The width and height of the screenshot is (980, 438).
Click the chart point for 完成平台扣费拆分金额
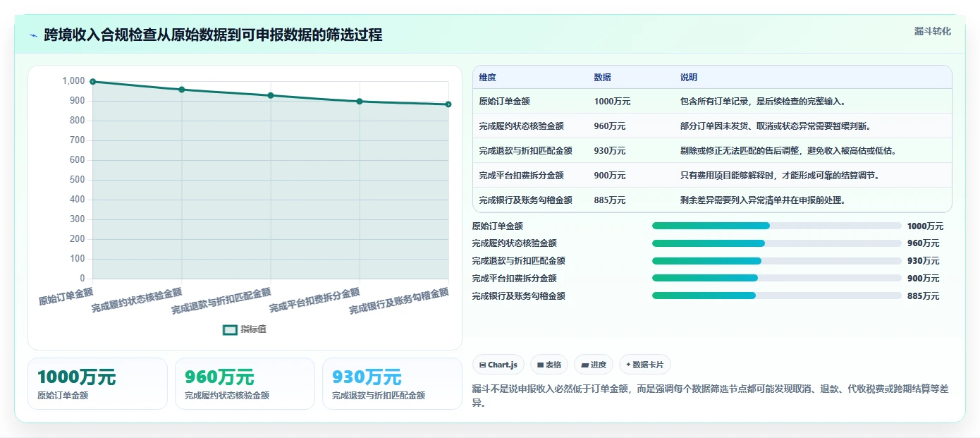pyautogui.click(x=360, y=102)
